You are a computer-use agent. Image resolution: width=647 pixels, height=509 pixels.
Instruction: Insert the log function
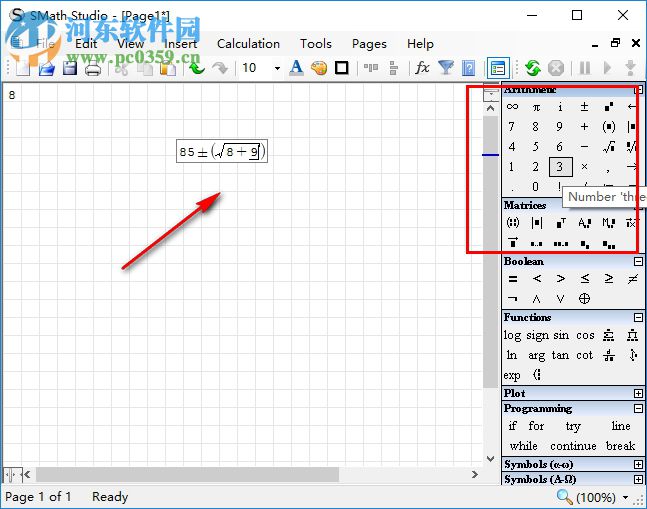click(x=512, y=335)
